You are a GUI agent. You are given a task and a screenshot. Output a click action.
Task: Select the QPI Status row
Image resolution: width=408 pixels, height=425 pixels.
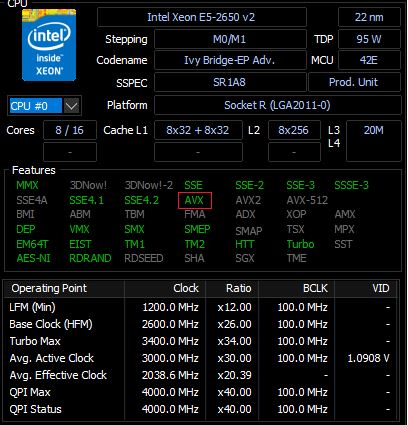(200, 409)
